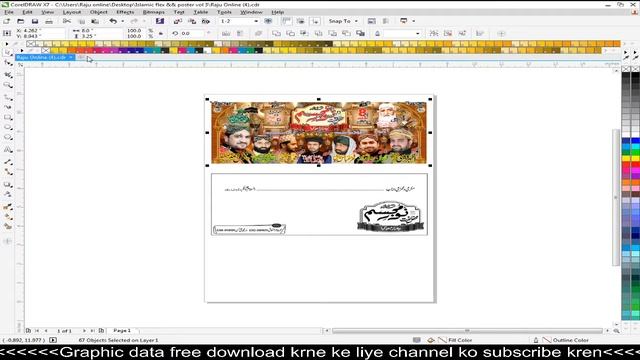This screenshot has width=640, height=360.
Task: Open the Bitmaps menu
Action: (x=153, y=12)
